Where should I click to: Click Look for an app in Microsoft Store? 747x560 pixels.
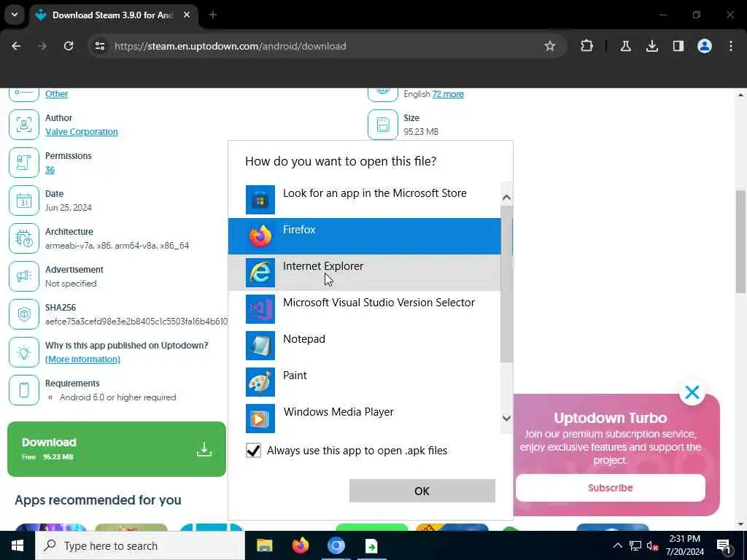click(365, 200)
